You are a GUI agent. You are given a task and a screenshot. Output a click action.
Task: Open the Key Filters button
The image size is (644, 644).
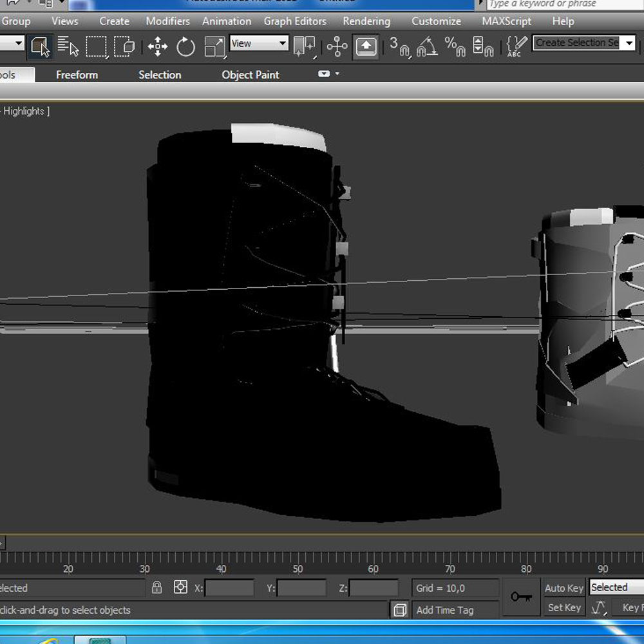point(629,607)
